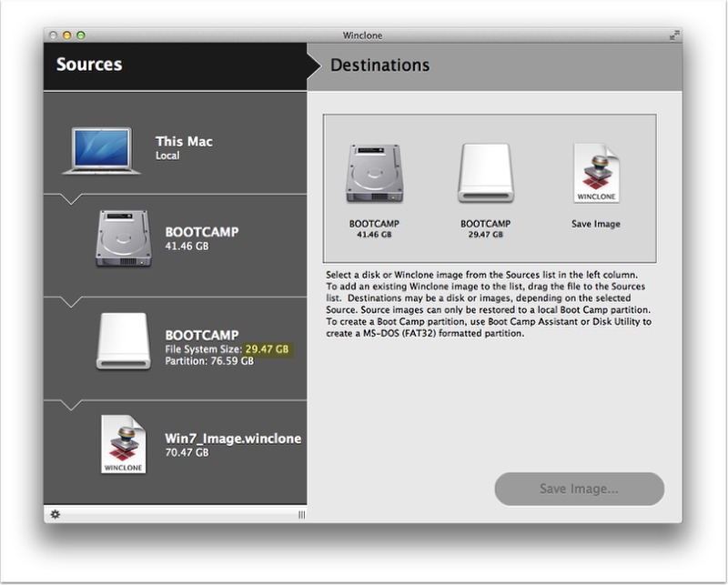
Task: Minimize the Winclone window
Action: click(x=67, y=35)
